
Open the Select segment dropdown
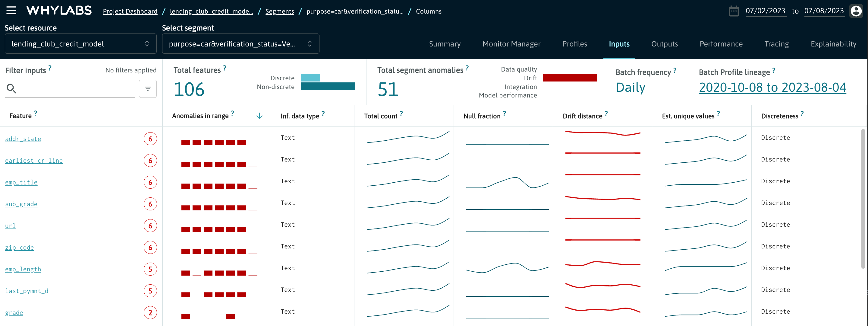[240, 44]
